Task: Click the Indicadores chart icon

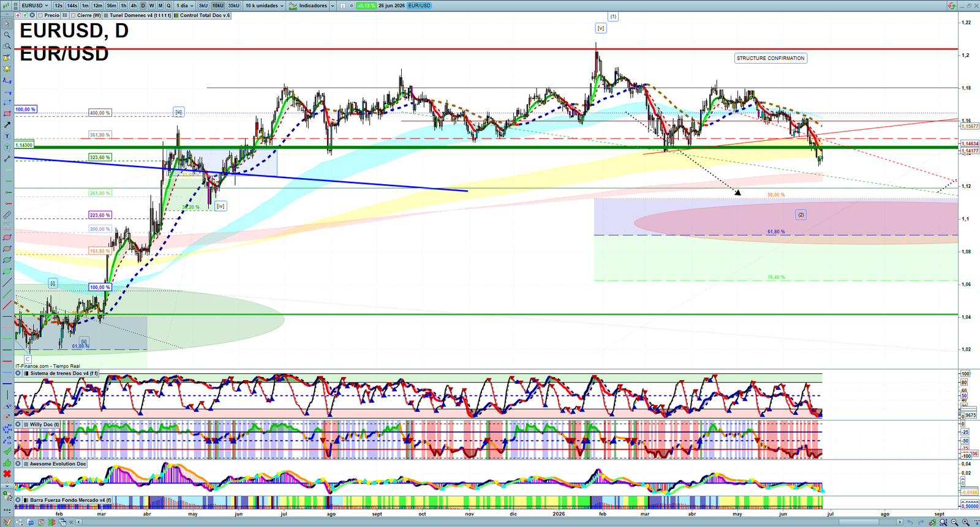Action: tap(293, 6)
